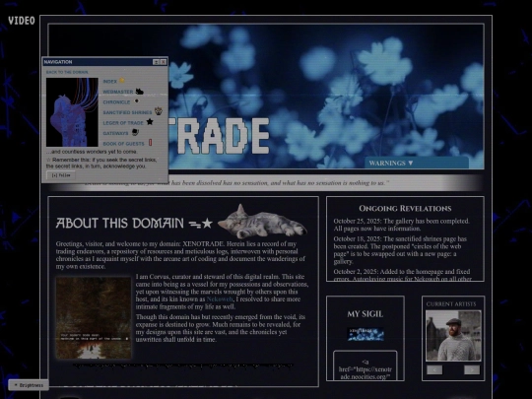Click the dark icon beside GATEWAYS
Image resolution: width=532 pixels, height=399 pixels.
point(135,132)
